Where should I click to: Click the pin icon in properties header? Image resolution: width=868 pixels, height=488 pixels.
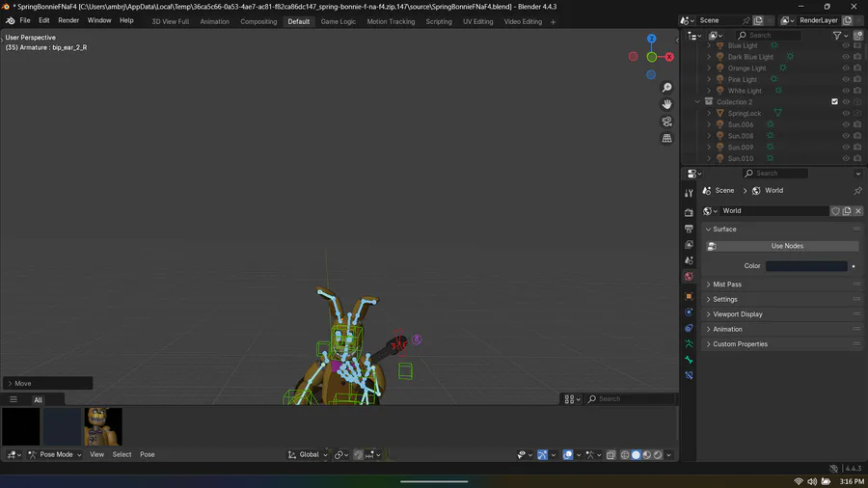tap(857, 190)
